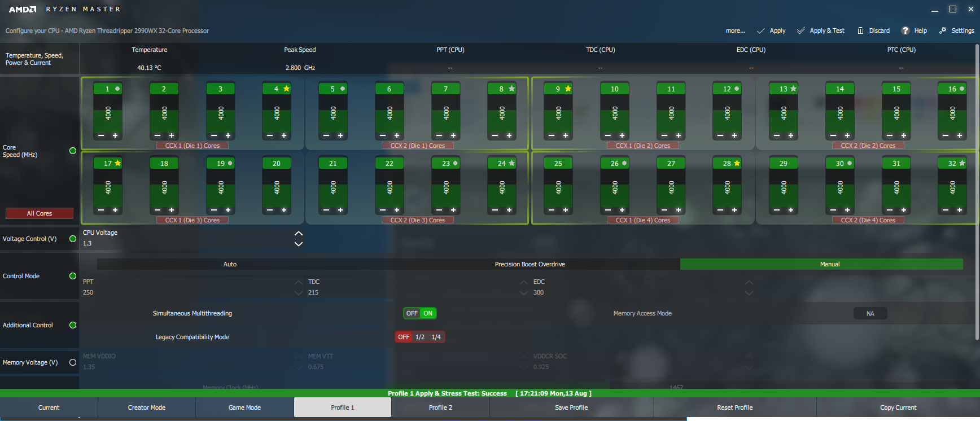Click the Apply checkmark icon
Screen dimensions: 980x421
761,30
